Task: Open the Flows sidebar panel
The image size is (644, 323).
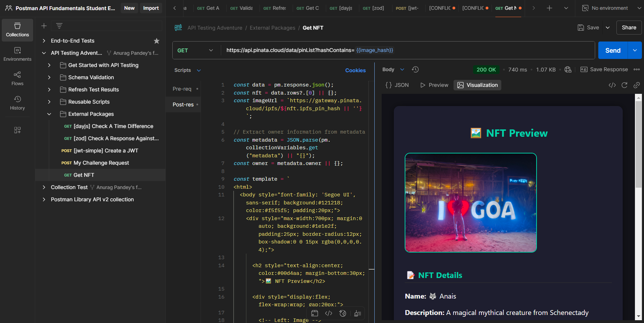Action: [17, 79]
